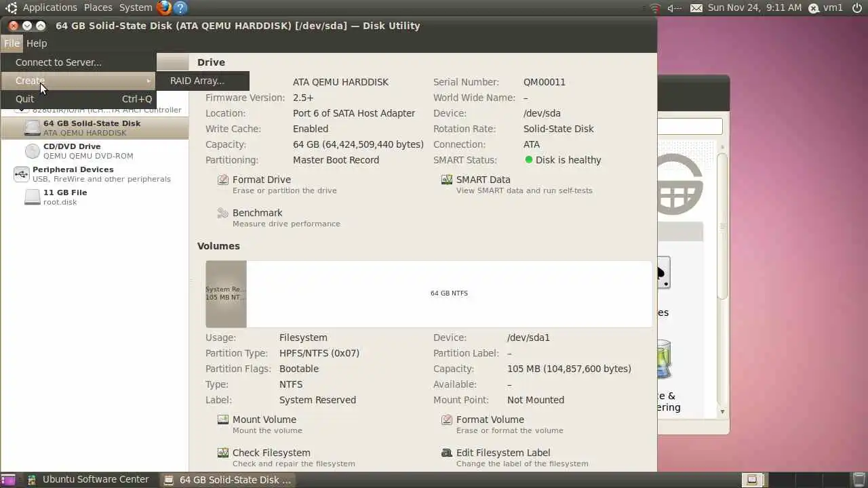The height and width of the screenshot is (488, 868).
Task: Choose RAID Array from Create submenu
Action: point(203,81)
